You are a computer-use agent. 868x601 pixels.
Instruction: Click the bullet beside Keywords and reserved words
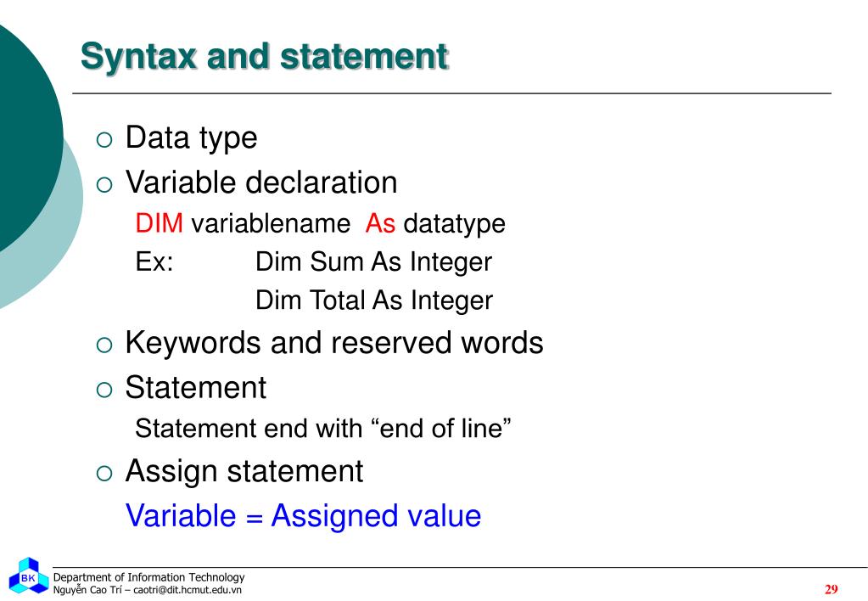pos(104,345)
